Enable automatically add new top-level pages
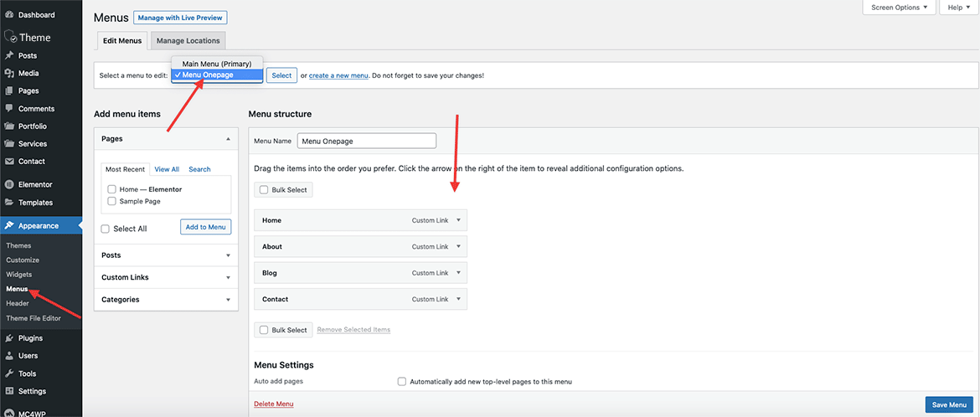The width and height of the screenshot is (980, 417). (402, 381)
